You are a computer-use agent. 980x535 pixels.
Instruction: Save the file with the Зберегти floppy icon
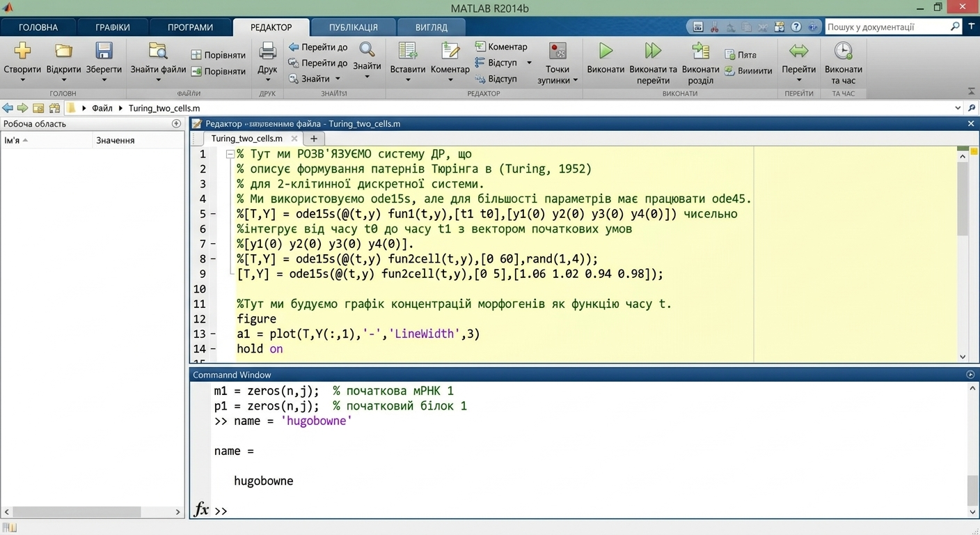click(104, 50)
